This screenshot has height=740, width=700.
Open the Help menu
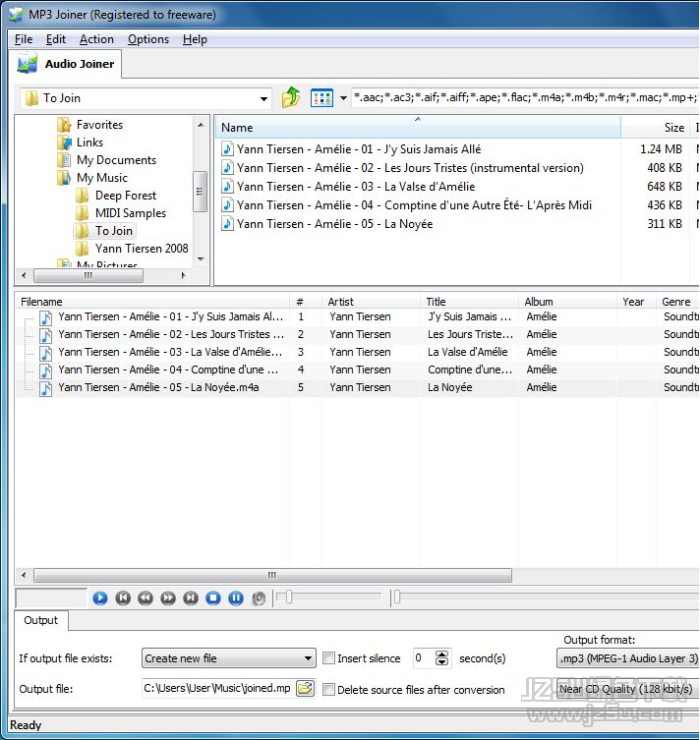coord(195,39)
